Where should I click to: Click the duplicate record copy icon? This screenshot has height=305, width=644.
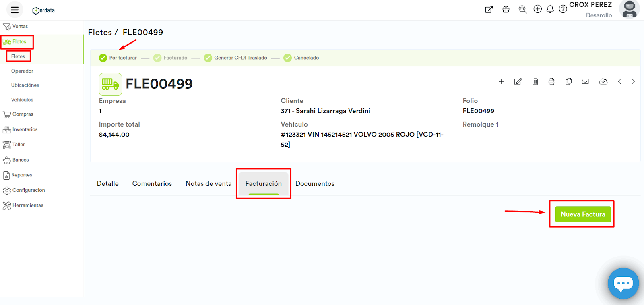tap(568, 82)
